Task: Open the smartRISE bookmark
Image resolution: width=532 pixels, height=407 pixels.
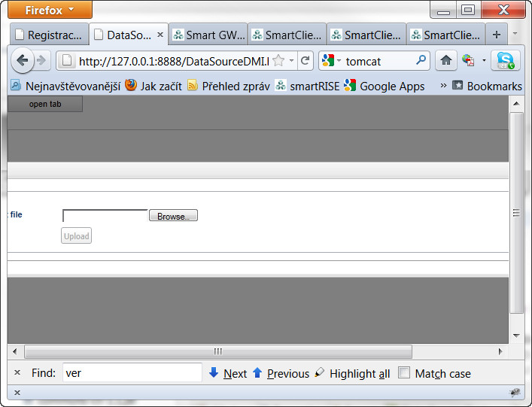Action: coord(307,86)
